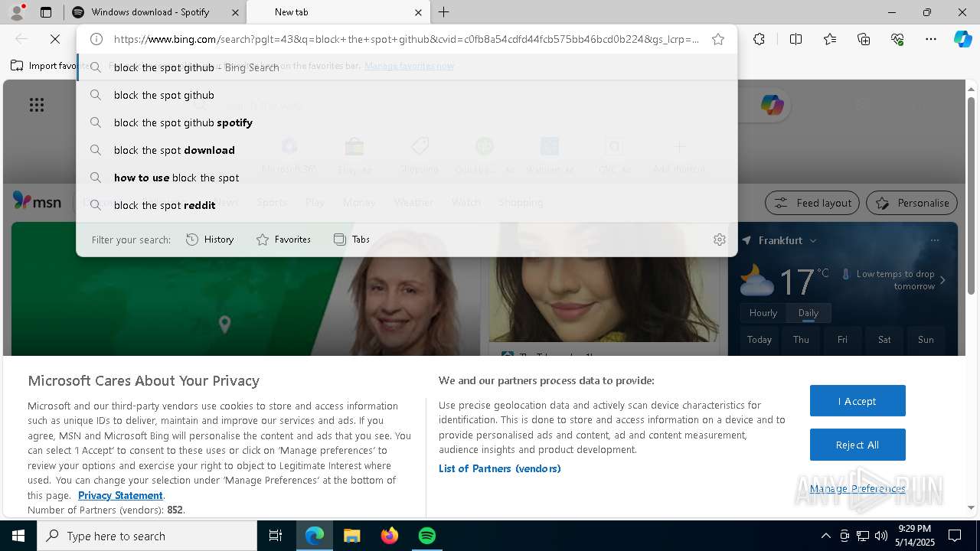Viewport: 980px width, 551px height.
Task: Open List of Partners (vendors) link
Action: (499, 468)
